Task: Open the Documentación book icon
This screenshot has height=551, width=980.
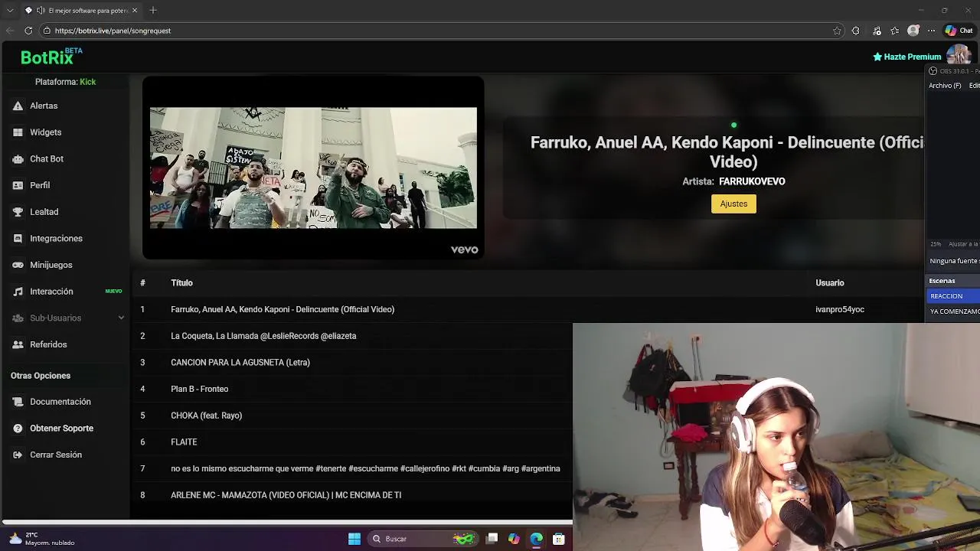Action: tap(18, 402)
